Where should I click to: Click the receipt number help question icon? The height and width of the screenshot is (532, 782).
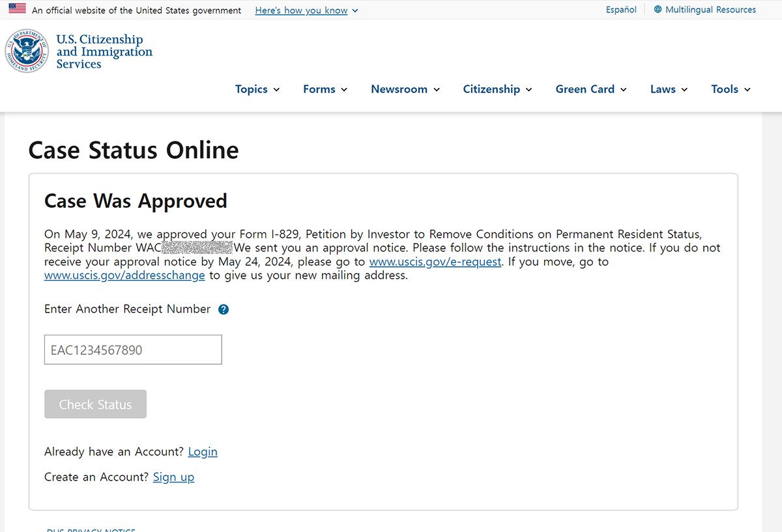(224, 309)
